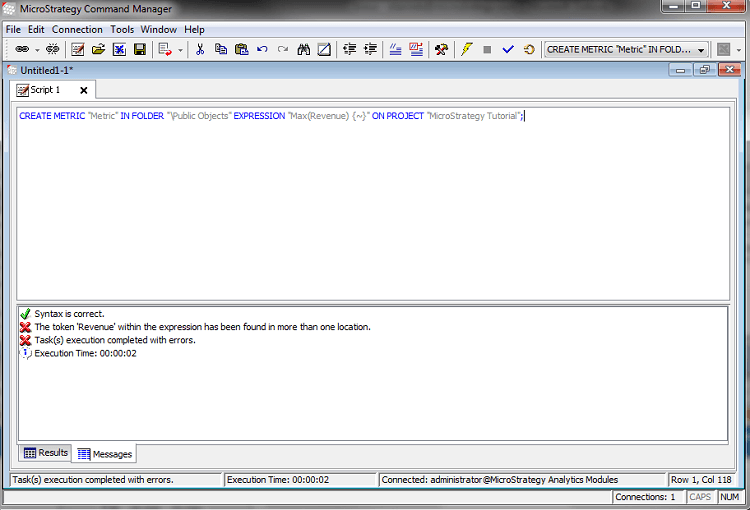Click the NUM indicator in the status bar
The width and height of the screenshot is (750, 510).
click(730, 497)
